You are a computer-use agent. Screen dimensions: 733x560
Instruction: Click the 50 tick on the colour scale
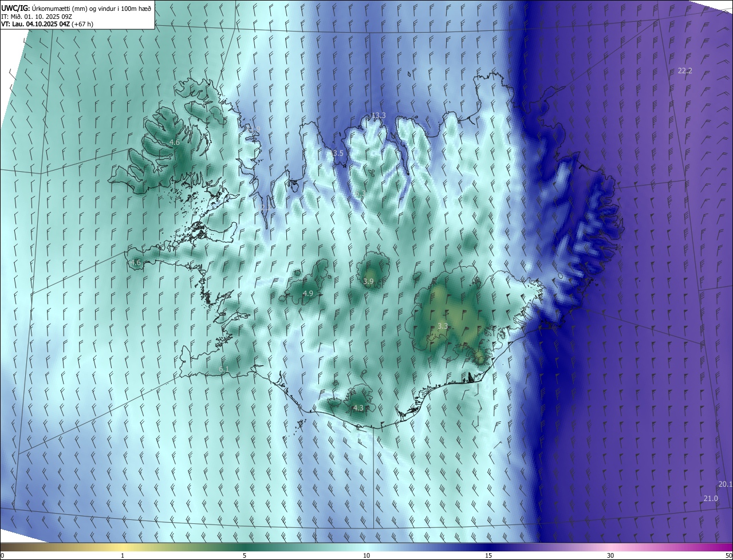click(728, 555)
